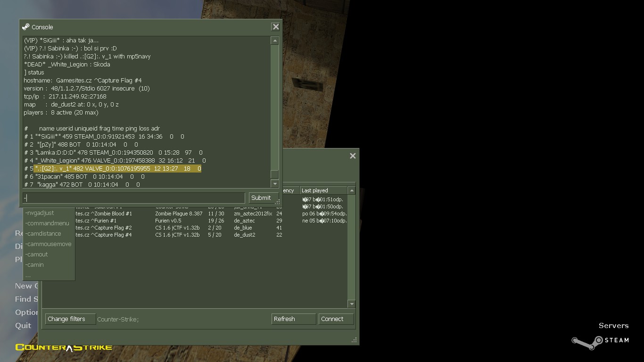644x362 pixels.
Task: Click server list scrollbar down arrow
Action: [x=351, y=304]
